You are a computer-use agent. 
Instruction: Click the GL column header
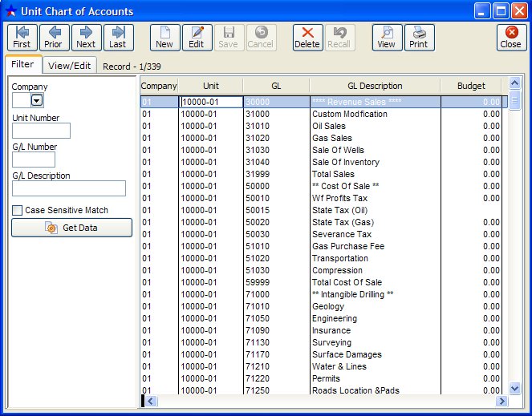276,86
